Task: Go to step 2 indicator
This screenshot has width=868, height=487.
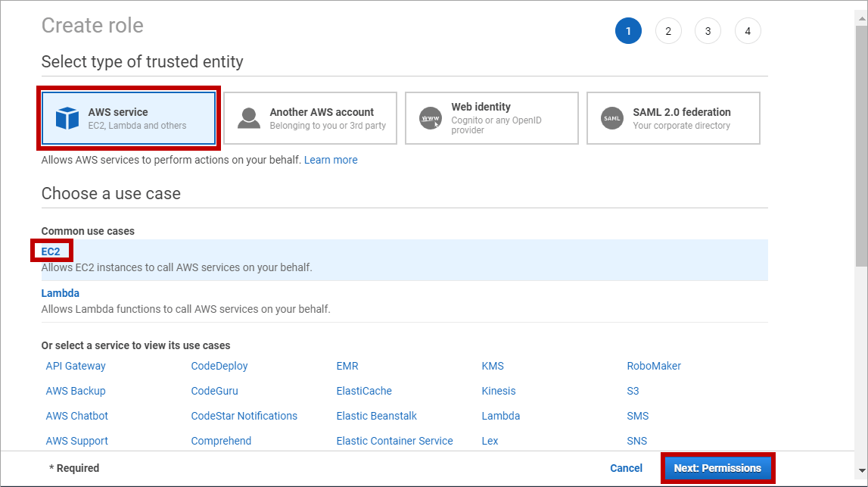Action: click(668, 31)
